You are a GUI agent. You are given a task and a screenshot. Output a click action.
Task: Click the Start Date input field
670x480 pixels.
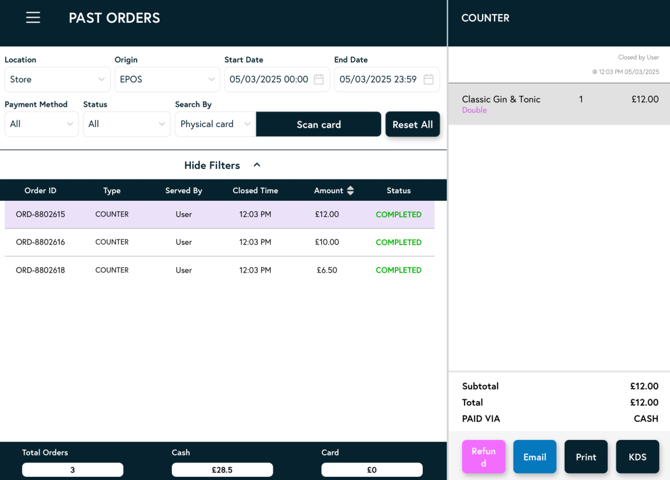pyautogui.click(x=268, y=79)
